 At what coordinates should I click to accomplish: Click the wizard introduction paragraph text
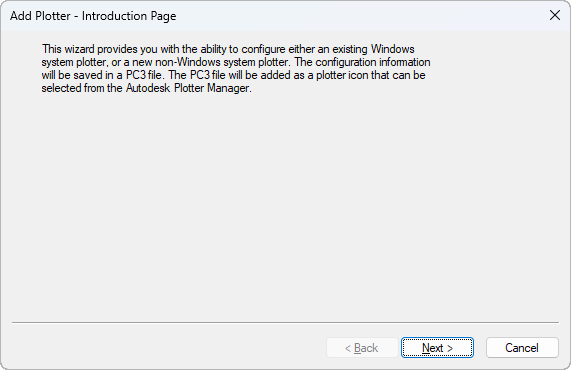(236, 68)
